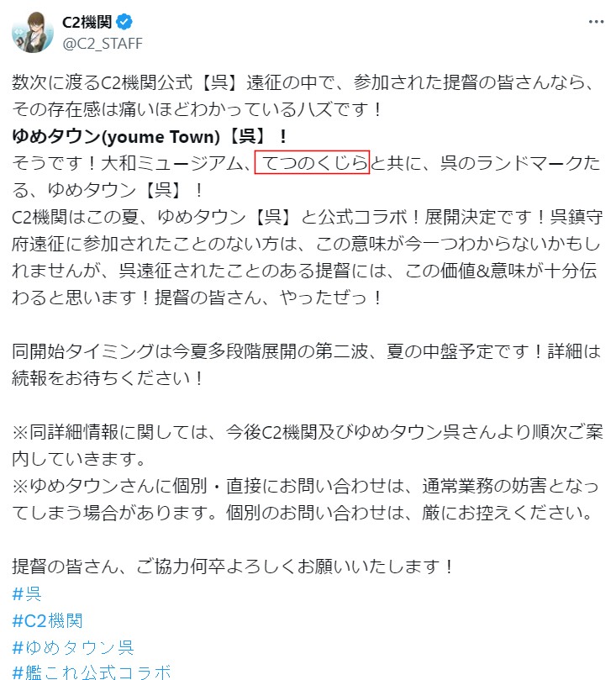This screenshot has height=680, width=616.
Task: Click the C2機関 profile avatar picture
Action: [x=33, y=32]
